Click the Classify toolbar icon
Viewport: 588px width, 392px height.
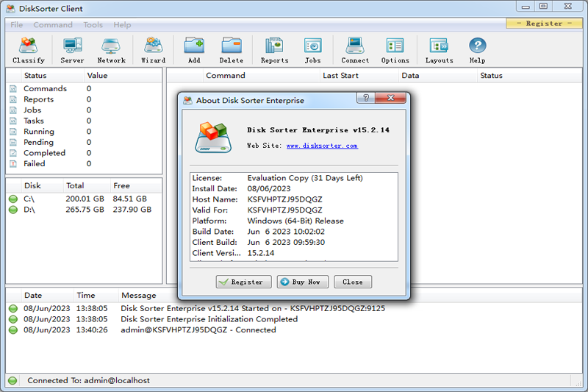29,50
